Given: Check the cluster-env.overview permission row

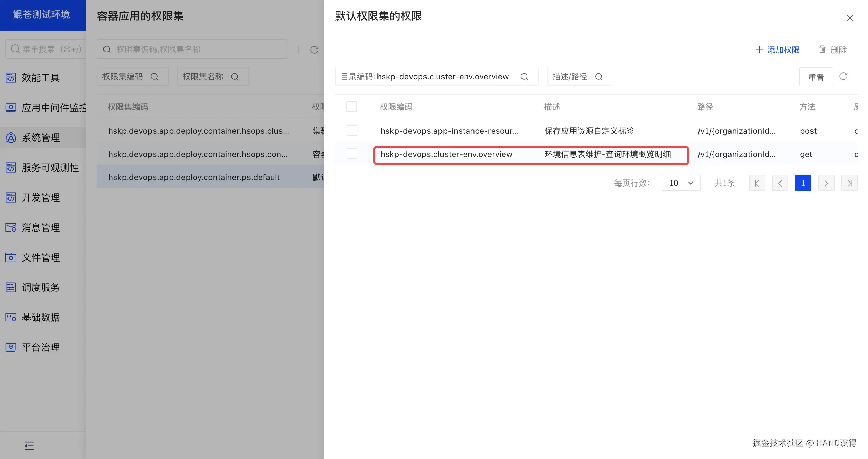Looking at the screenshot, I should tap(352, 154).
